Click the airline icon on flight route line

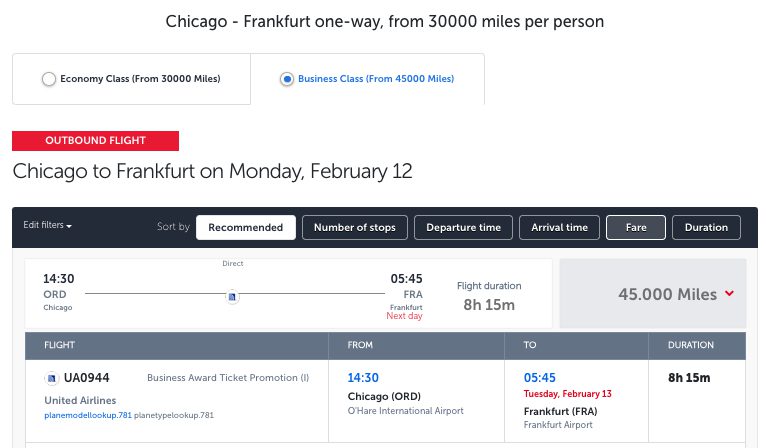tap(233, 297)
